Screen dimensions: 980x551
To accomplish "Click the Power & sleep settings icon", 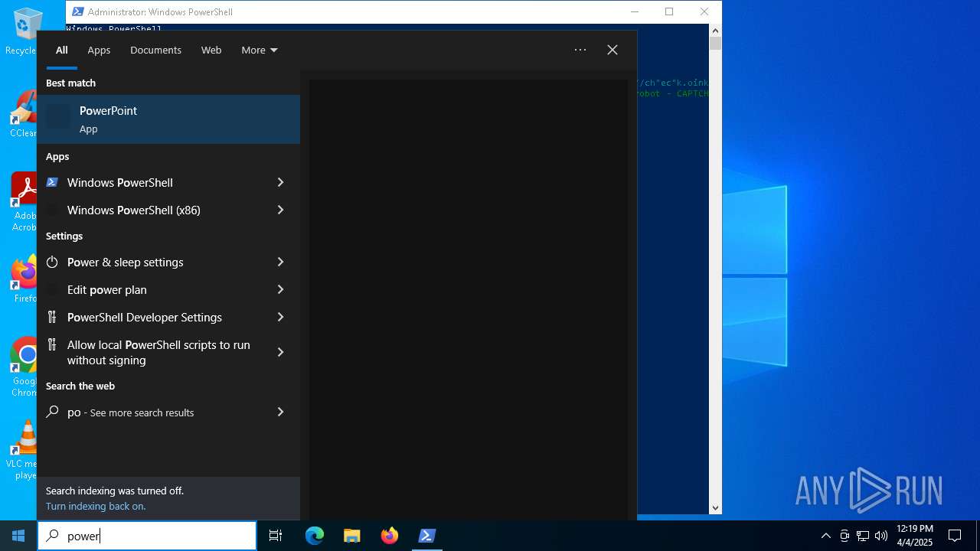I will tap(52, 262).
